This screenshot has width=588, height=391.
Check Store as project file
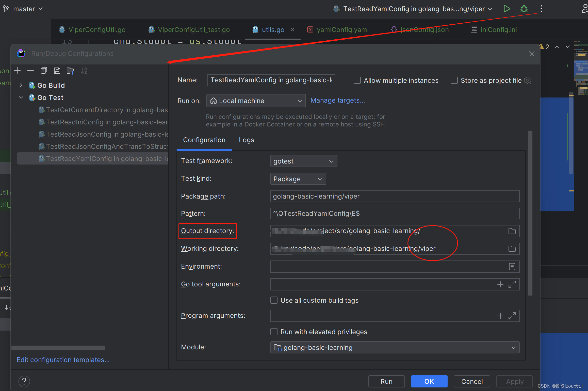pos(454,80)
